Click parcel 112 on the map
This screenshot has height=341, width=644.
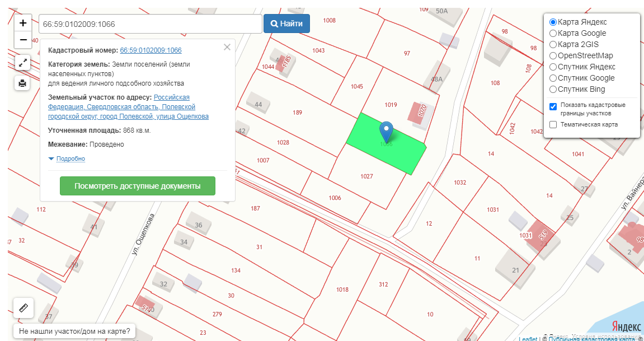pyautogui.click(x=41, y=209)
